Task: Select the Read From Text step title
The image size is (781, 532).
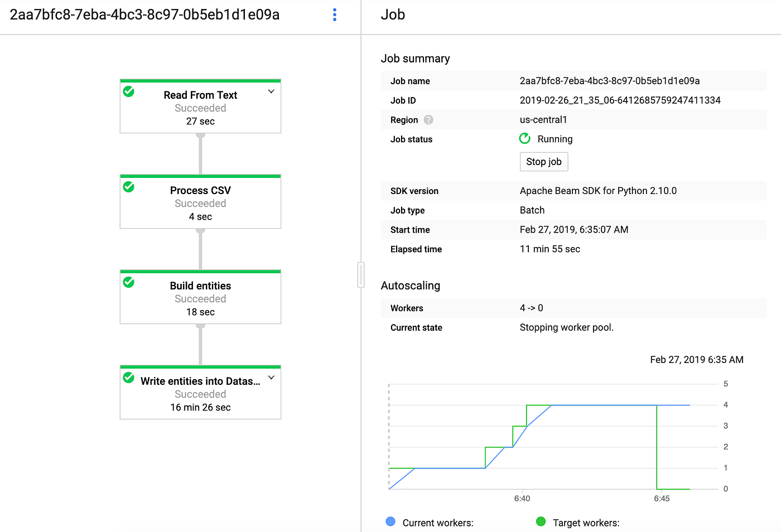Action: pos(200,95)
